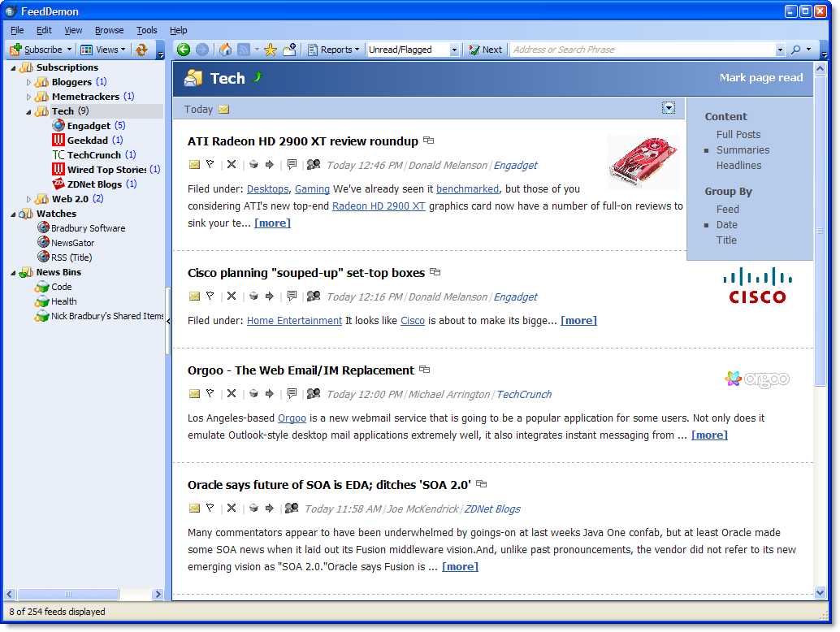Click more link in Orgoo article
840x632 pixels.
(x=709, y=435)
